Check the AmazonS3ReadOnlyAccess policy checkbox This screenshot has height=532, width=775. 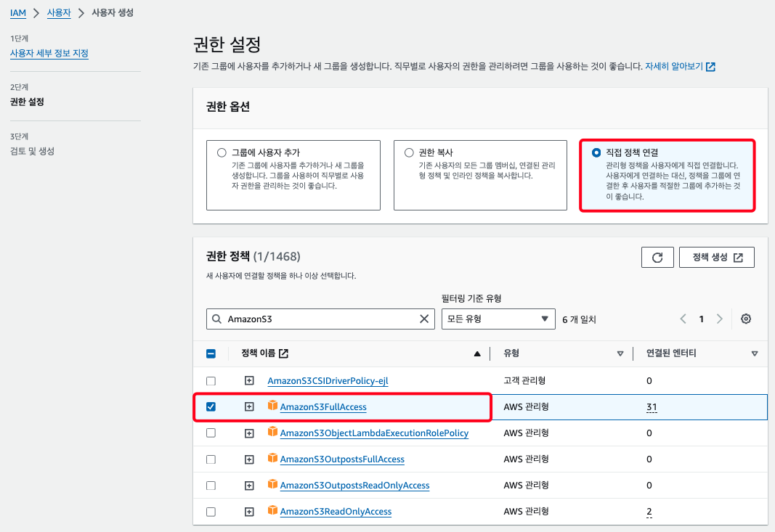(211, 512)
